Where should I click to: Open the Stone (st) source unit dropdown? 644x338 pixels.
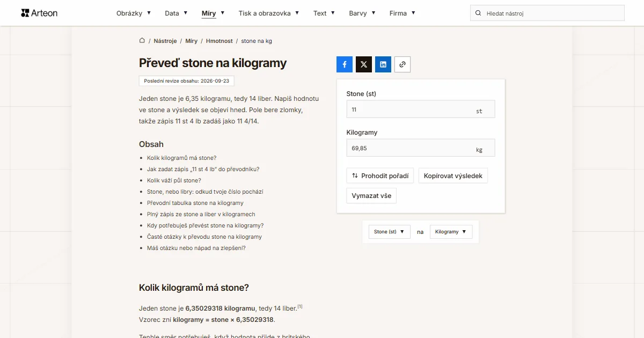(x=389, y=232)
